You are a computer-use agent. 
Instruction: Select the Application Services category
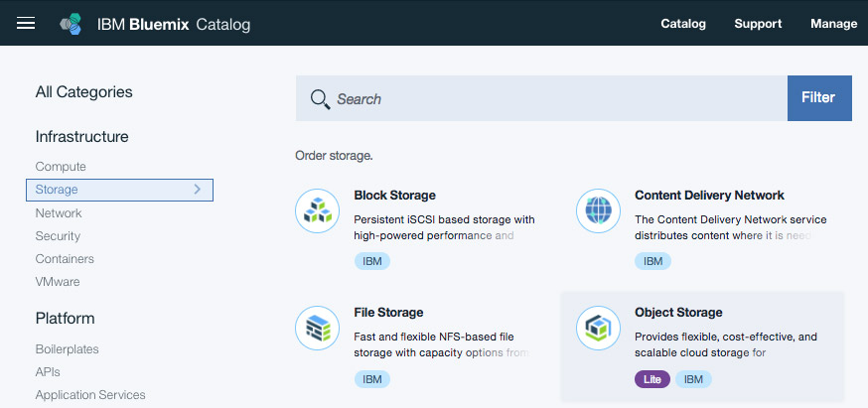90,395
